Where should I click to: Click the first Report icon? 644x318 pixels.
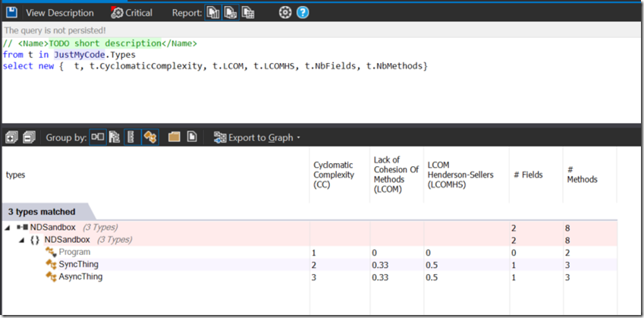[214, 12]
